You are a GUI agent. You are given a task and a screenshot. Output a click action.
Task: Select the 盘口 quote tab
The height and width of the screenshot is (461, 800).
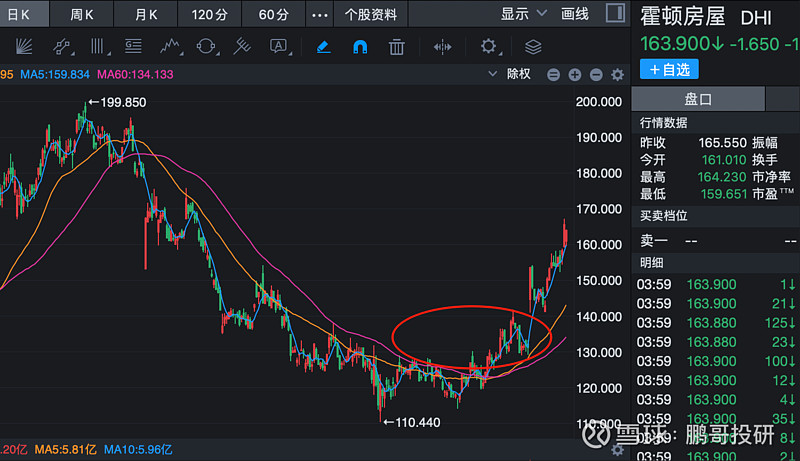pyautogui.click(x=698, y=99)
